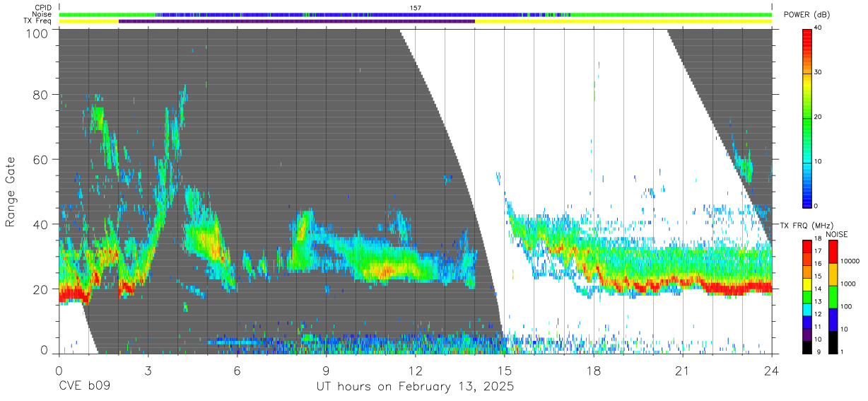The image size is (868, 401).
Task: Click the UT hours date axis title
Action: point(415,387)
